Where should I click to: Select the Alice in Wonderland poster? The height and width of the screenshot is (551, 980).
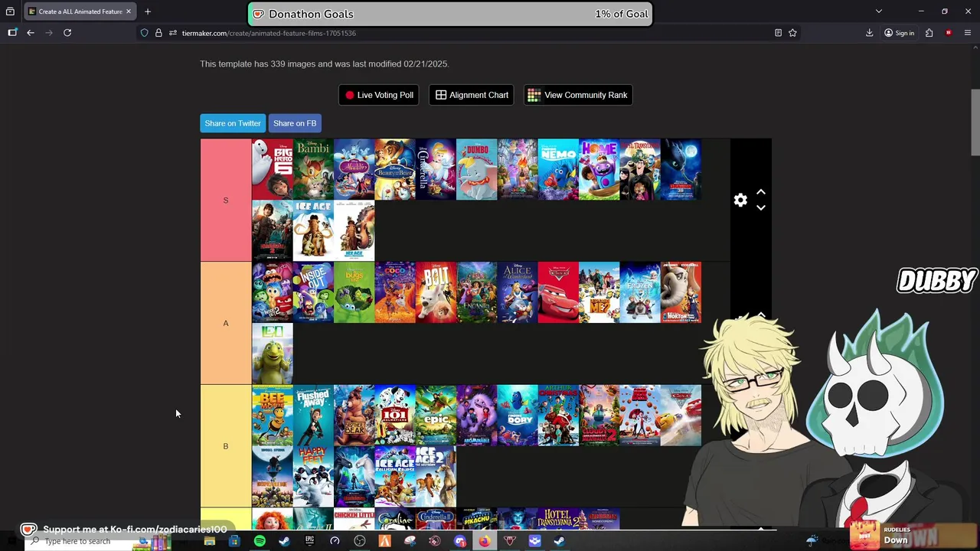point(518,292)
